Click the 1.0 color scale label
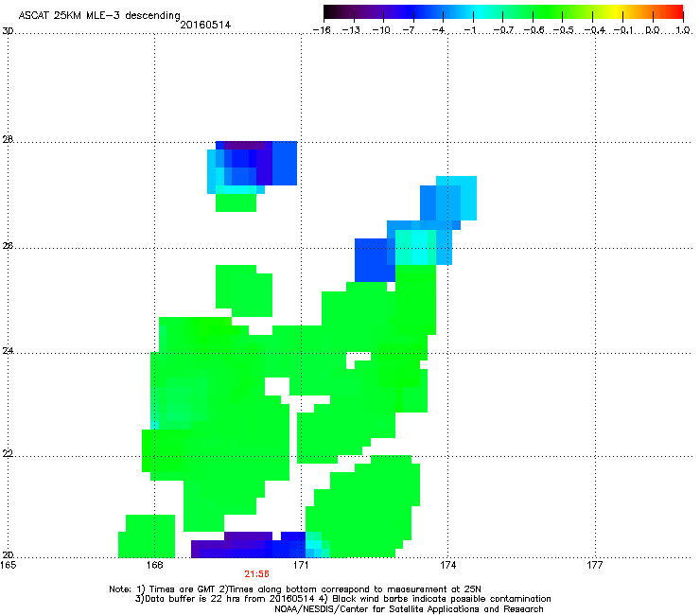This screenshot has height=615, width=700. click(683, 30)
